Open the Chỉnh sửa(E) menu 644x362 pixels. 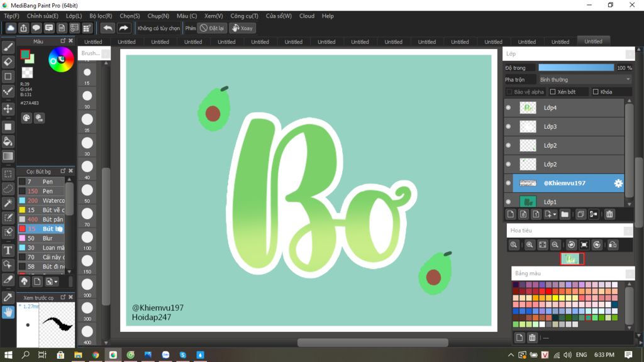(42, 16)
